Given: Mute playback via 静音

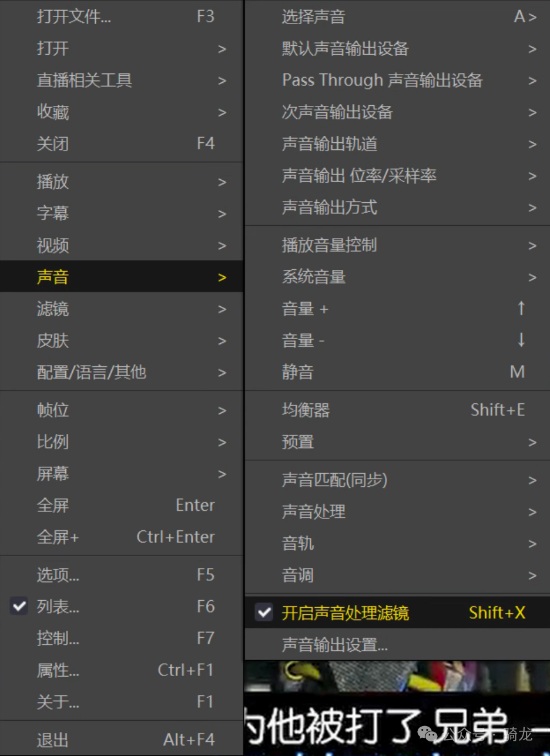Looking at the screenshot, I should (299, 372).
